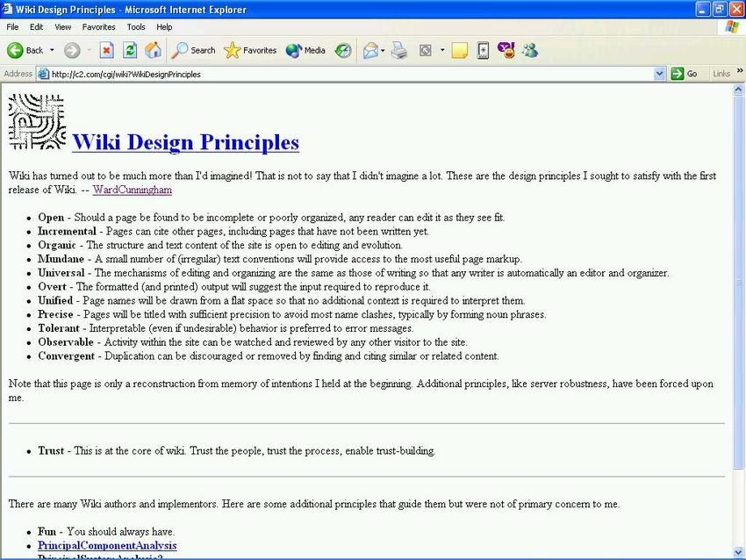Click the vertical scrollbar thumb
This screenshot has width=746, height=560.
738,282
